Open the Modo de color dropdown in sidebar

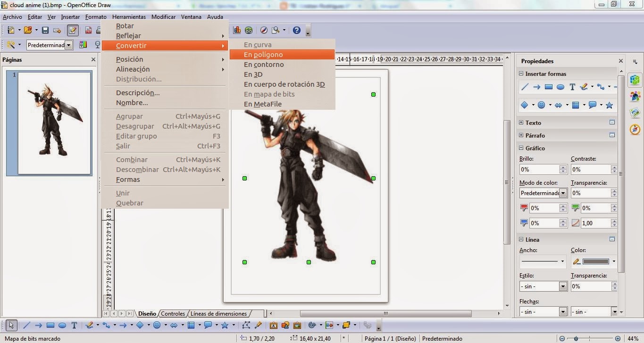point(563,193)
